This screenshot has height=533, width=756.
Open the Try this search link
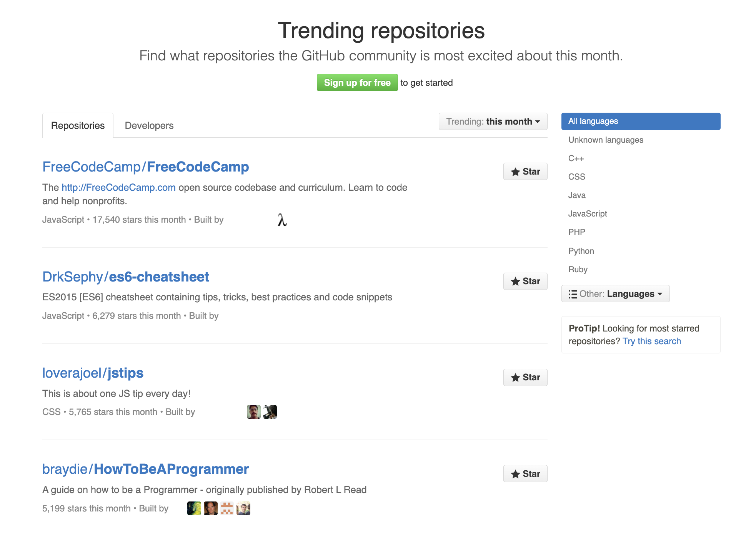pos(651,341)
